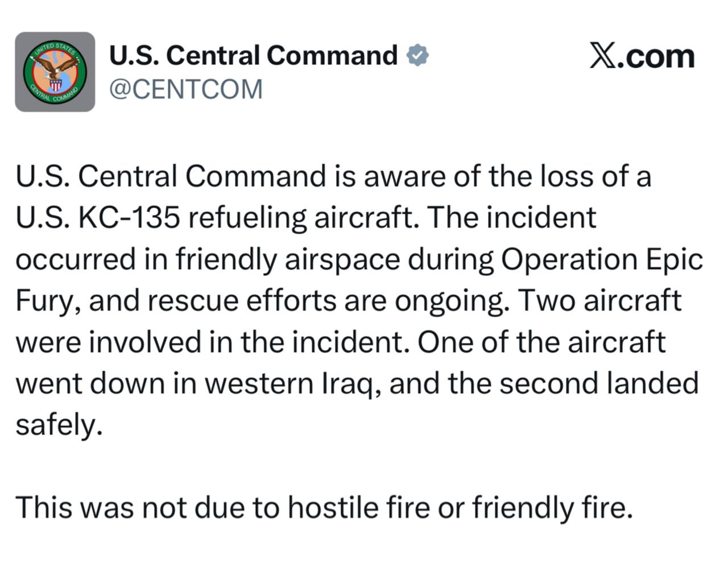The image size is (728, 571).
Task: Click the words "western Iraq"
Action: [x=288, y=383]
